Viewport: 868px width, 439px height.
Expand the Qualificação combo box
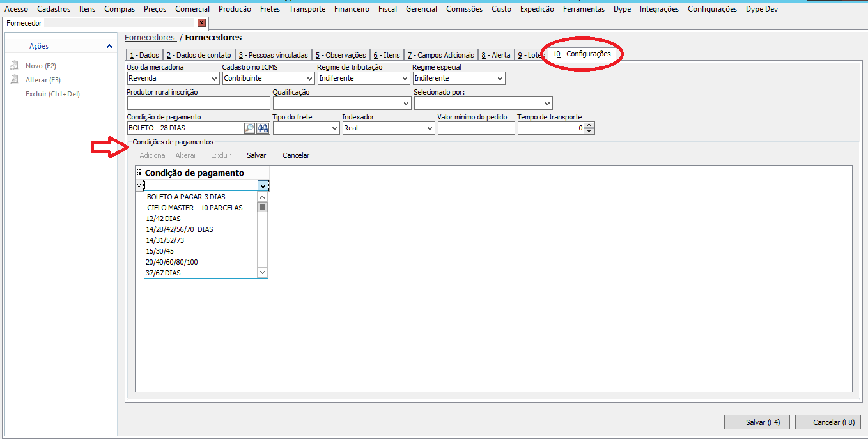pos(407,104)
